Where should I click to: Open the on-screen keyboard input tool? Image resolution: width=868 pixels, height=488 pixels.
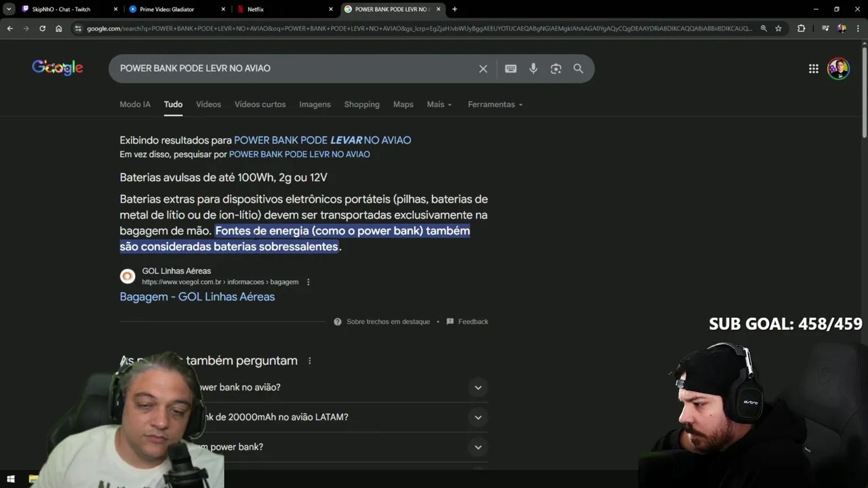point(511,68)
